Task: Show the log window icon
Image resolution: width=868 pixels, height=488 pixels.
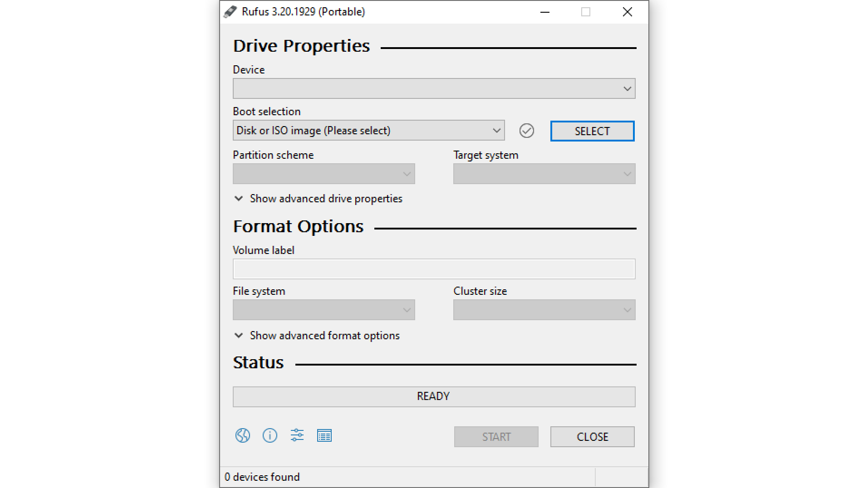Action: coord(324,435)
